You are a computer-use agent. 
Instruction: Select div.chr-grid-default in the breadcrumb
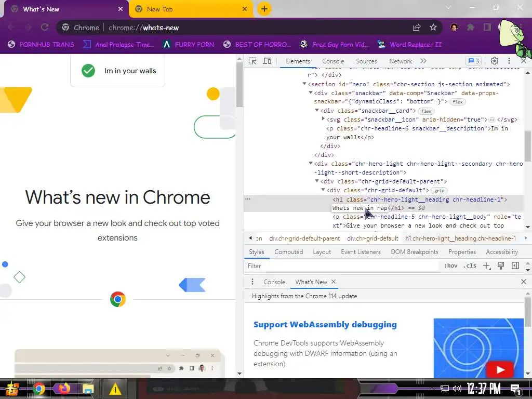tap(373, 238)
